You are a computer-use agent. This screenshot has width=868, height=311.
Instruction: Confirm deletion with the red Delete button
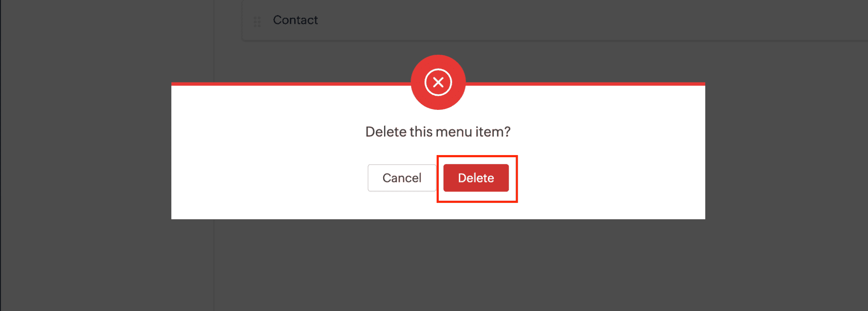click(476, 178)
